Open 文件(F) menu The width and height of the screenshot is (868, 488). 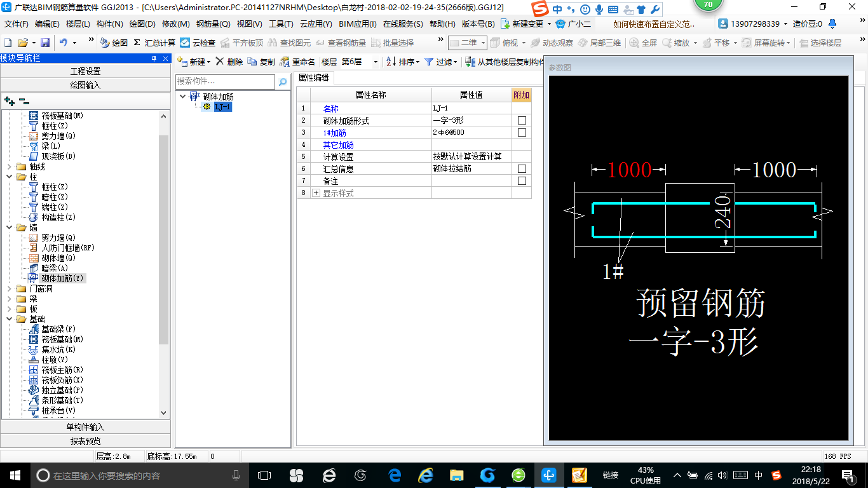[17, 24]
